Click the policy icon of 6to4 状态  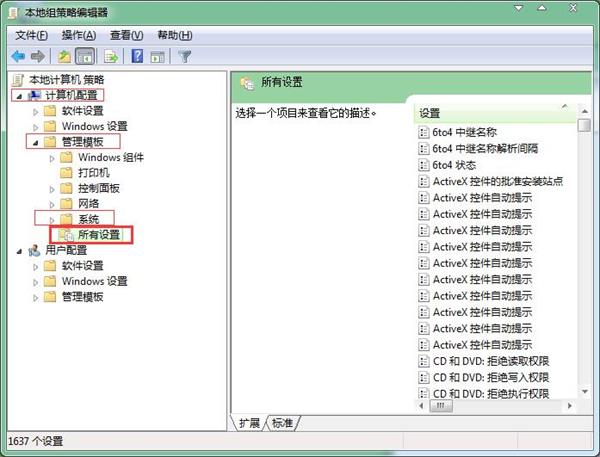click(x=423, y=165)
